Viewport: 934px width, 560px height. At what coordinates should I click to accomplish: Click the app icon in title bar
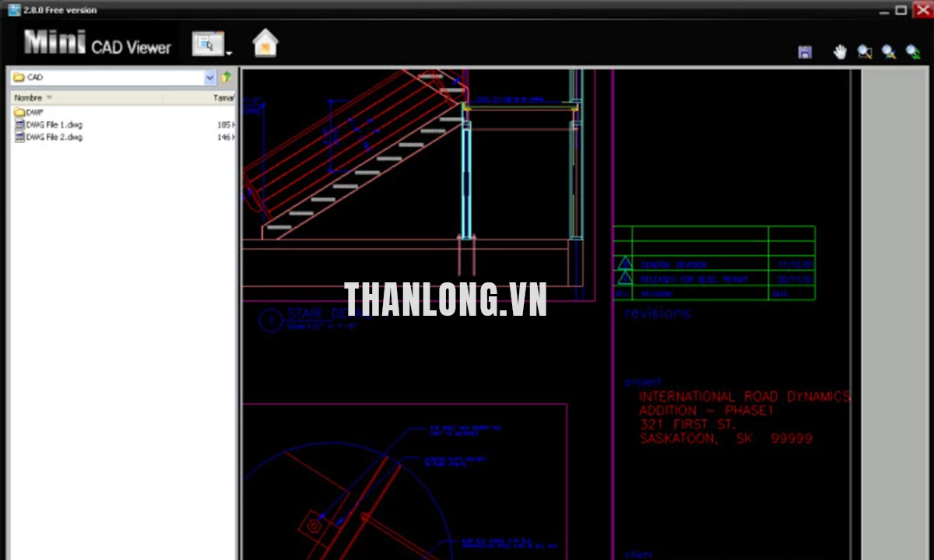coord(14,9)
